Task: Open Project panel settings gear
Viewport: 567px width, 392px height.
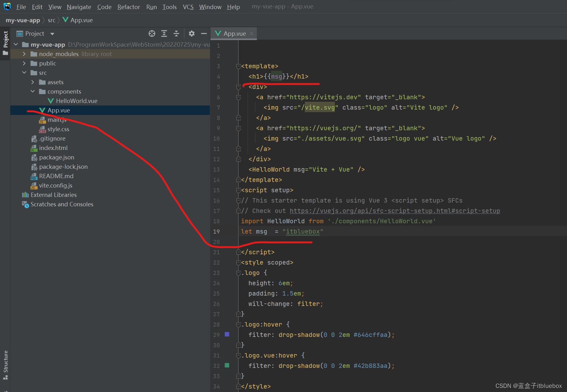Action: [192, 34]
